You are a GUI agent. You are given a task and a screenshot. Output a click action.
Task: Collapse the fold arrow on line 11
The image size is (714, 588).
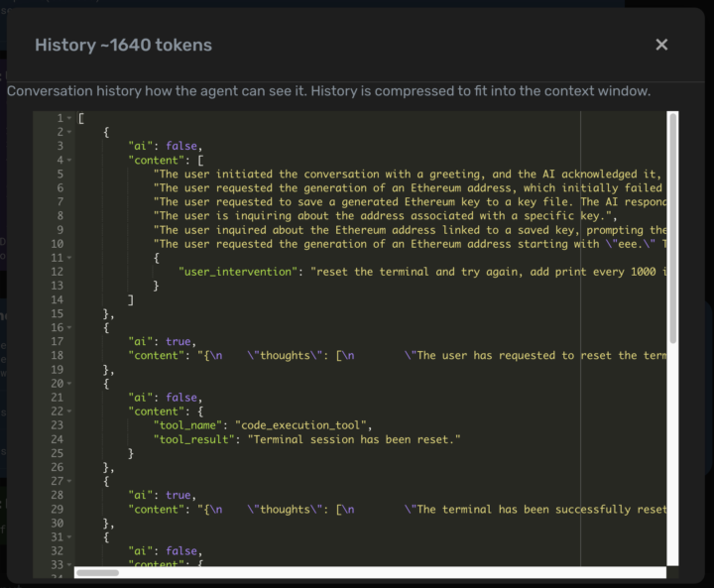69,258
